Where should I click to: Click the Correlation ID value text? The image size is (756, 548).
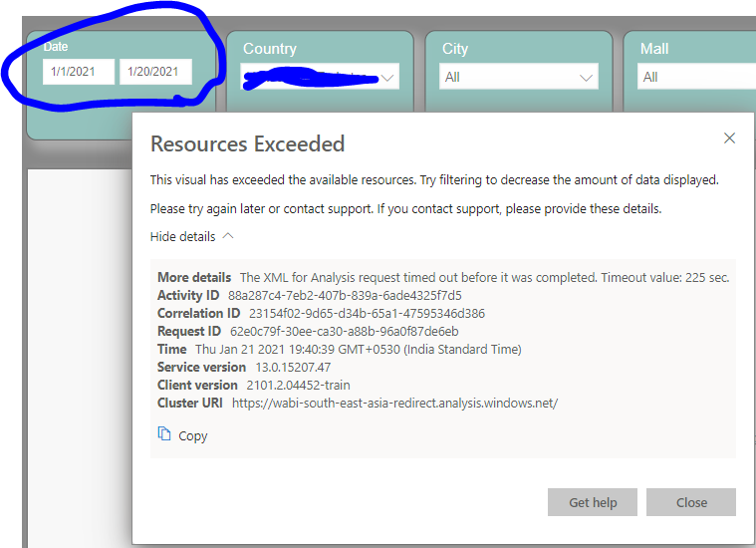click(x=367, y=314)
